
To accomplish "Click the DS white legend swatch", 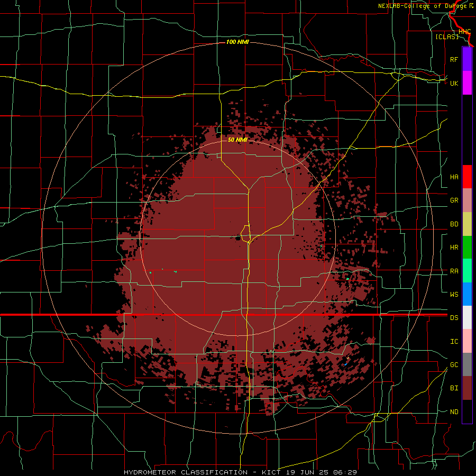I will [x=467, y=317].
